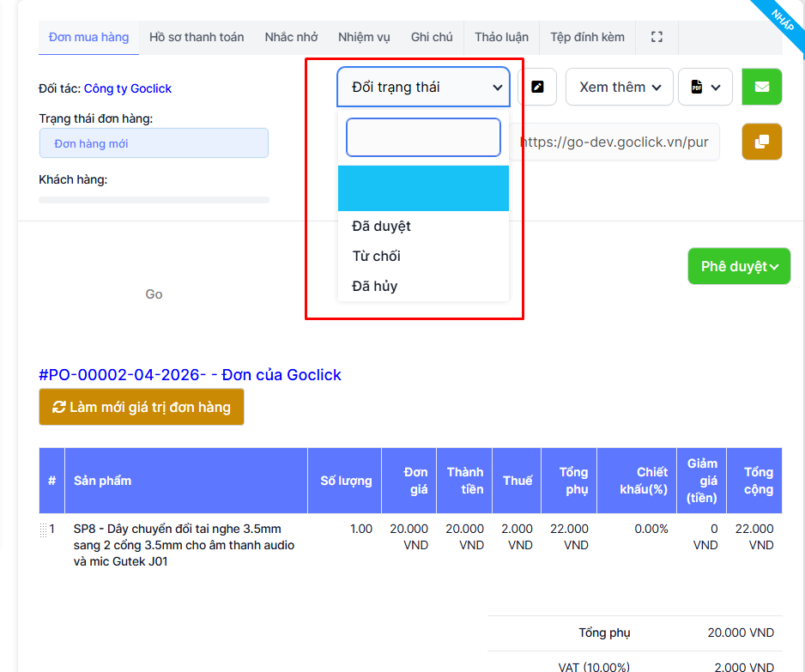
Task: Choose the Từ chối status option
Action: 377,256
